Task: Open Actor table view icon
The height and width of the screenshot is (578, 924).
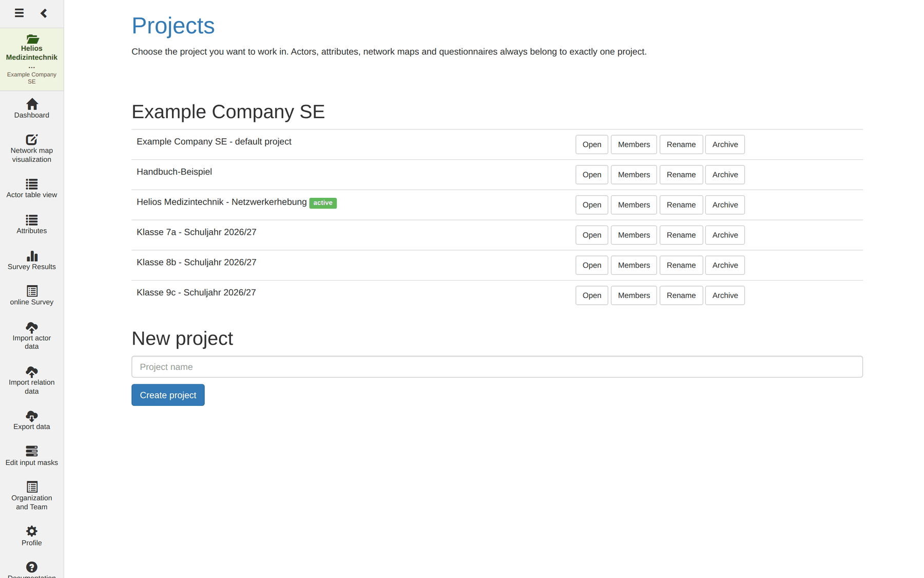Action: (x=32, y=184)
